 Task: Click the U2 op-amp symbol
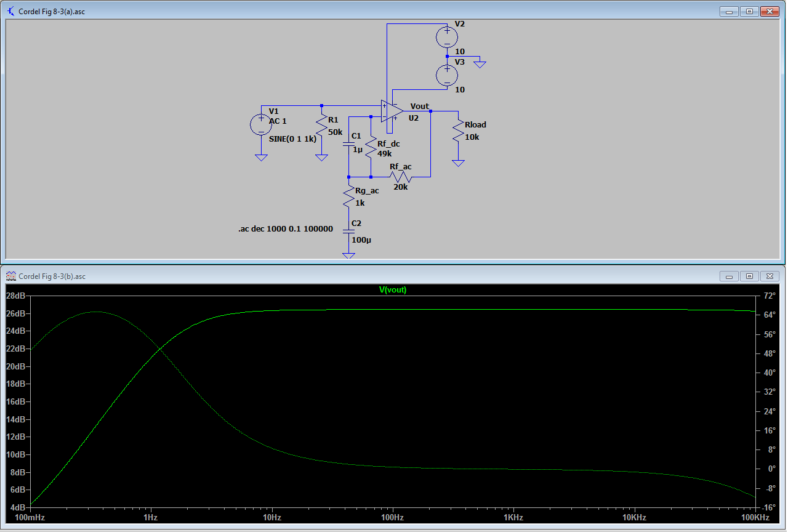pos(392,111)
